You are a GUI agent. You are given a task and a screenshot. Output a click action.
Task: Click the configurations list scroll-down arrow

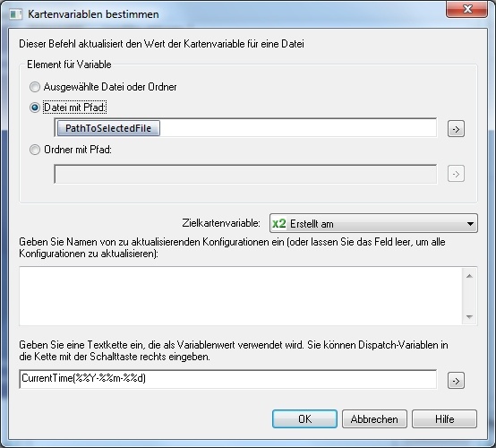(x=469, y=316)
